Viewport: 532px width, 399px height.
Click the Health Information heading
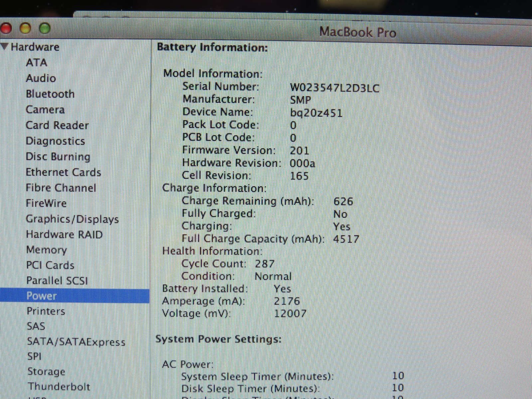pos(212,251)
